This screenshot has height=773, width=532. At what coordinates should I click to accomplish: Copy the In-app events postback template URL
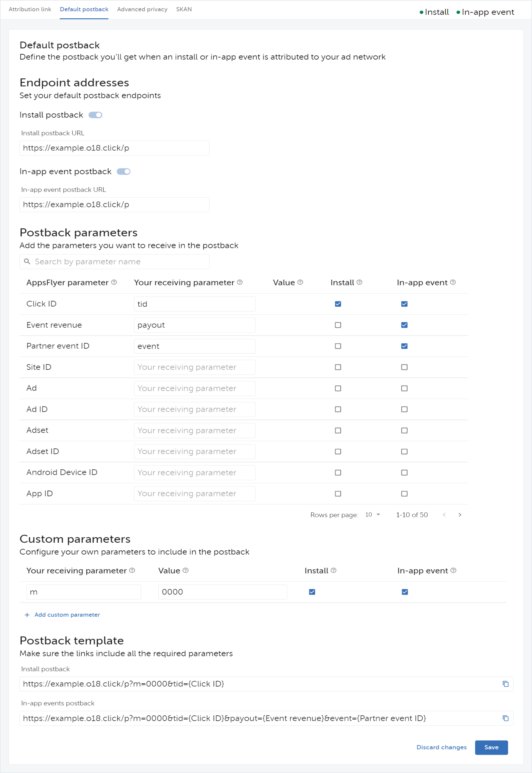pyautogui.click(x=505, y=718)
